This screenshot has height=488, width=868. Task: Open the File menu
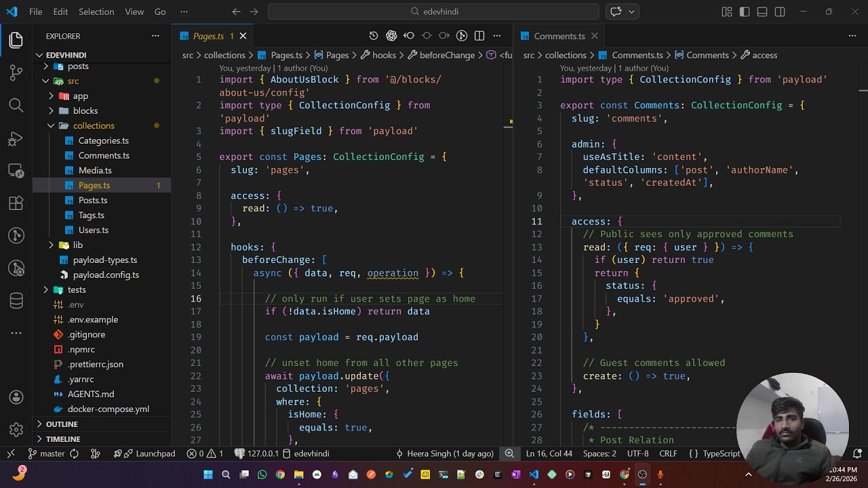pos(36,12)
